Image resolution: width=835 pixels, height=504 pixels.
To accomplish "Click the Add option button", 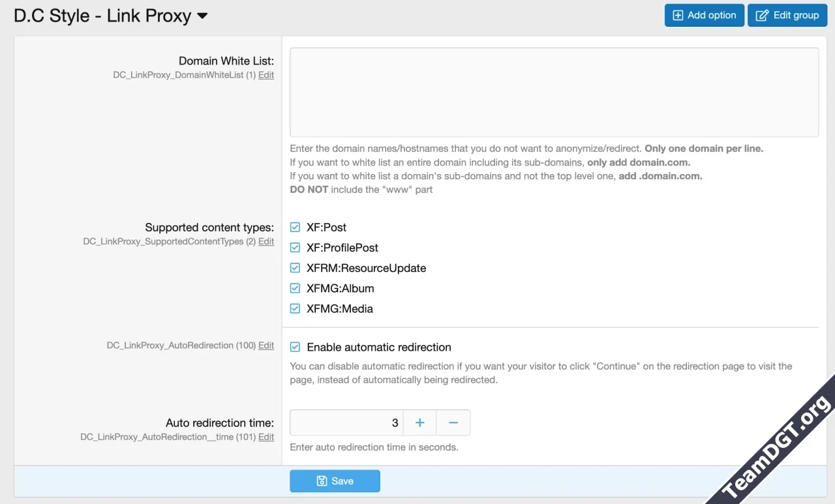I will click(704, 16).
